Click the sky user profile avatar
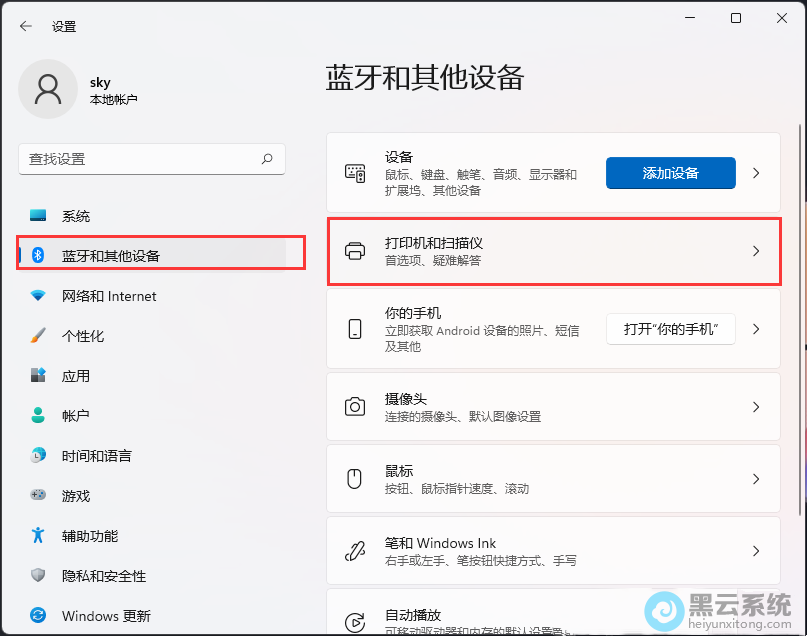 click(x=47, y=89)
